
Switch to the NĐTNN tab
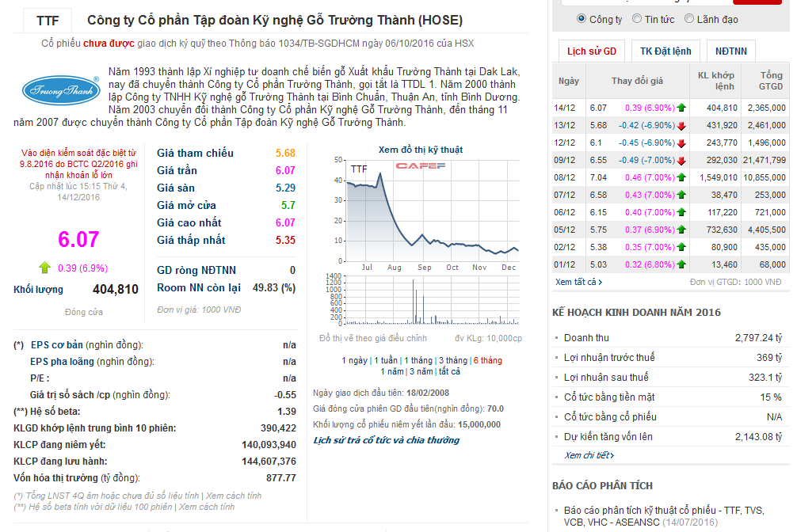point(731,51)
